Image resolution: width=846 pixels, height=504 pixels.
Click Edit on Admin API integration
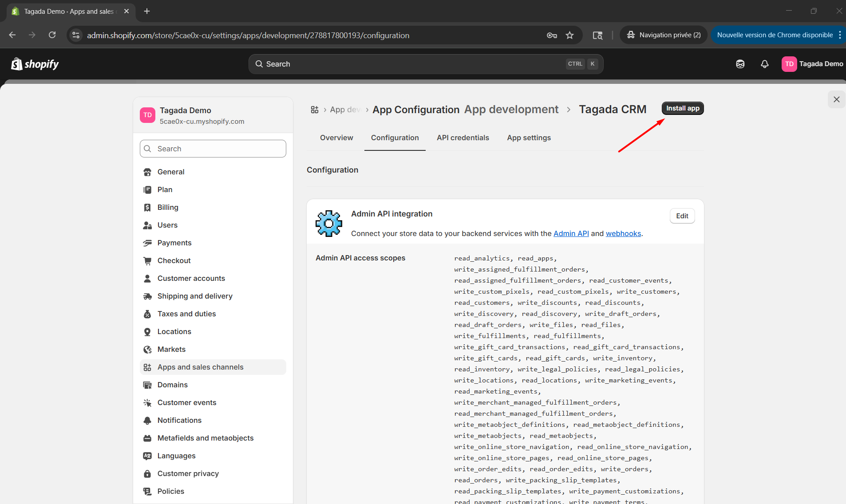[682, 216]
